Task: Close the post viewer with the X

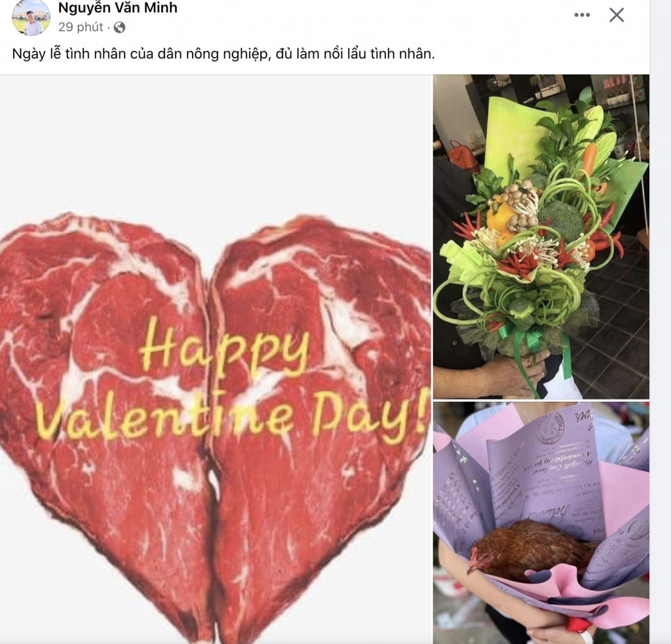Action: (x=617, y=15)
